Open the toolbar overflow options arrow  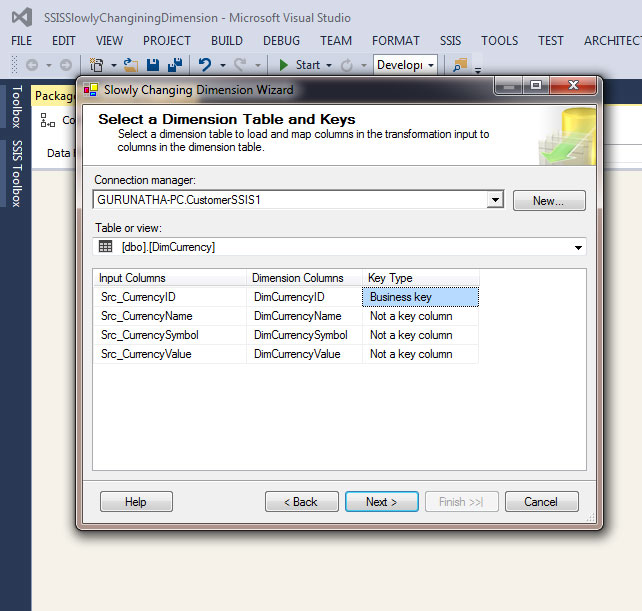pos(477,70)
